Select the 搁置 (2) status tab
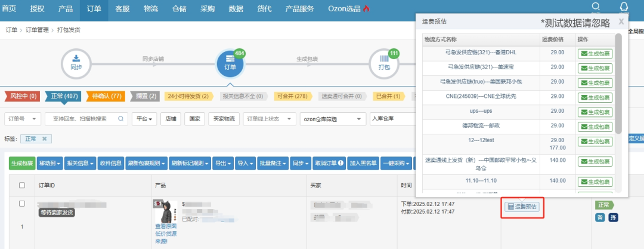Screen dimensions: 644x249 (x=145, y=96)
